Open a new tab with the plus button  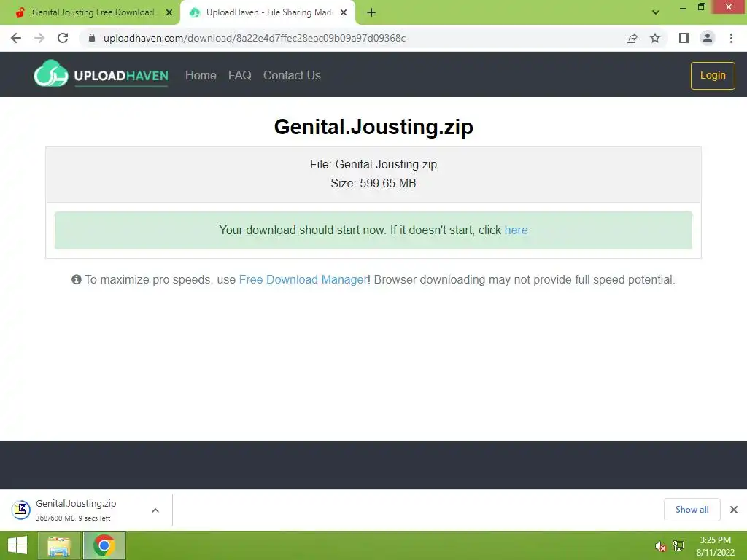[x=371, y=13]
